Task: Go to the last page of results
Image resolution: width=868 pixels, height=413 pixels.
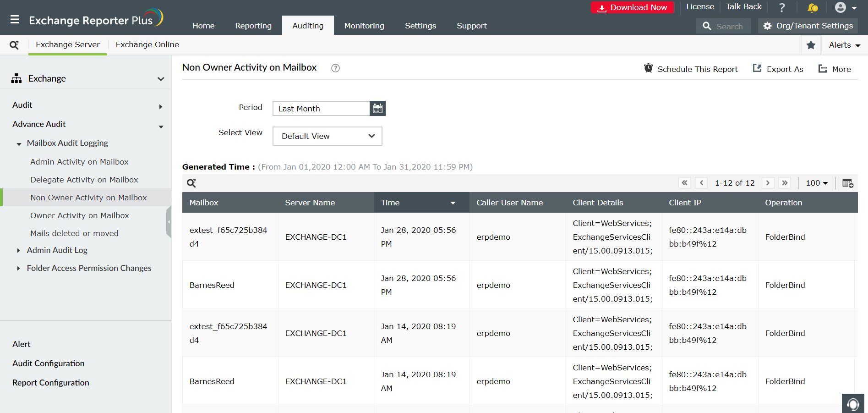Action: tap(785, 183)
